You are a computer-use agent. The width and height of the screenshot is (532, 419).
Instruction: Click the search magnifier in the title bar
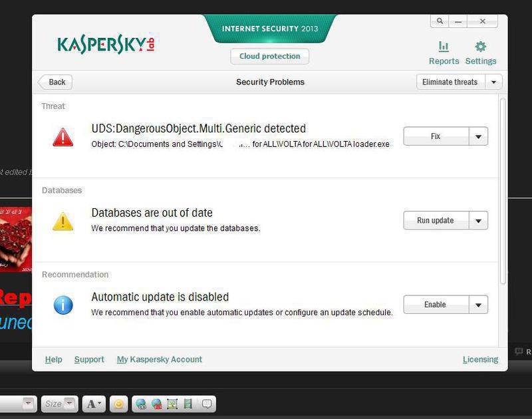(x=440, y=21)
